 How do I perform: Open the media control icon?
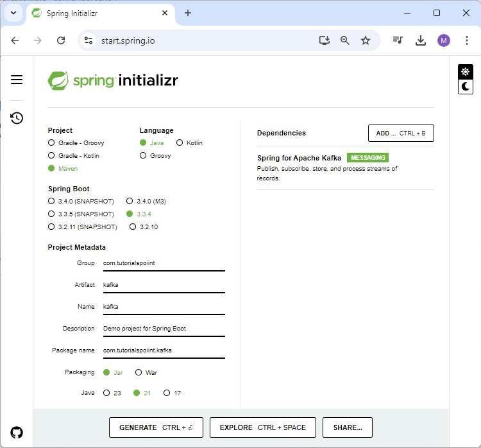(x=398, y=40)
